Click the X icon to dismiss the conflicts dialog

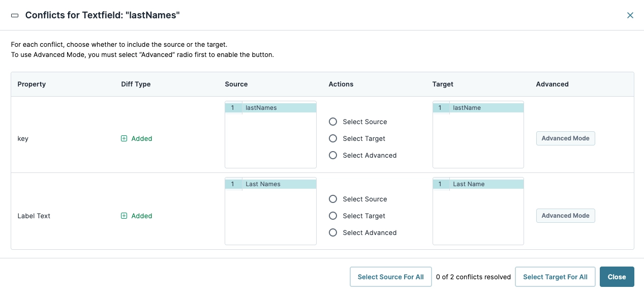[x=630, y=15]
